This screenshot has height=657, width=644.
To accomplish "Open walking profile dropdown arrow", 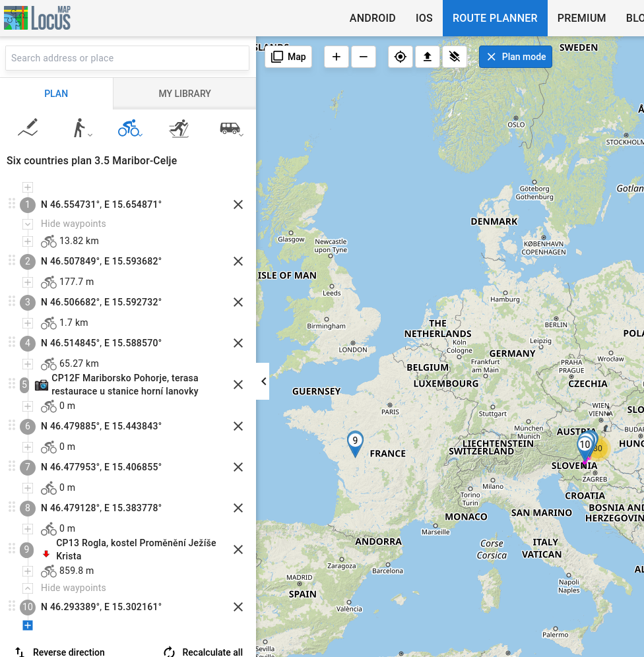I will pos(90,135).
